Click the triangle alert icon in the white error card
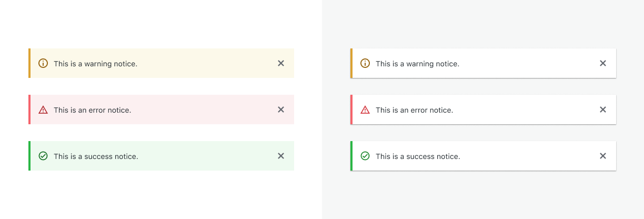The image size is (644, 219). pos(365,109)
